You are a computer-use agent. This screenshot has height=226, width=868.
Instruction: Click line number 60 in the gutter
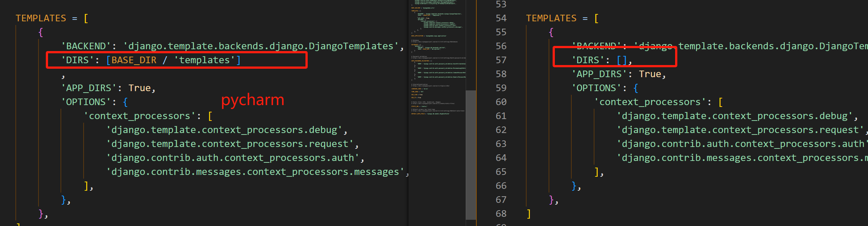pyautogui.click(x=501, y=102)
